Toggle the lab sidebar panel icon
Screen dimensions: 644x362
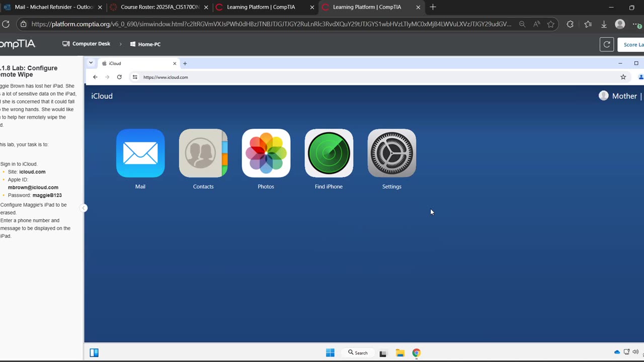94,353
